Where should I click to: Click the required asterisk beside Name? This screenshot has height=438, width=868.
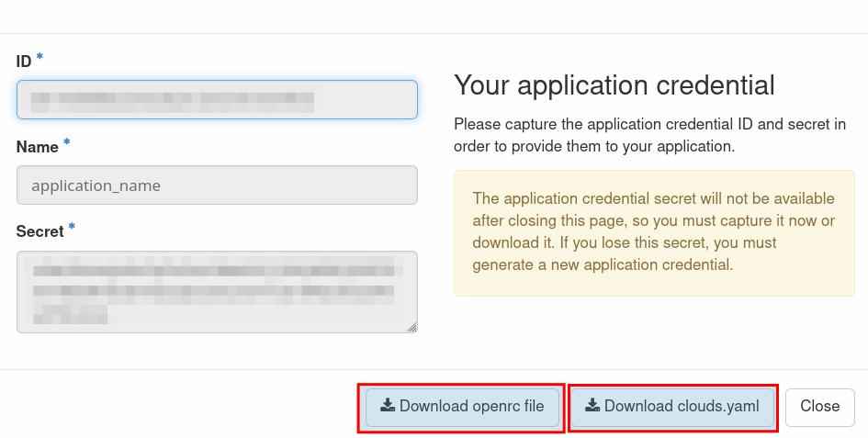pyautogui.click(x=66, y=144)
